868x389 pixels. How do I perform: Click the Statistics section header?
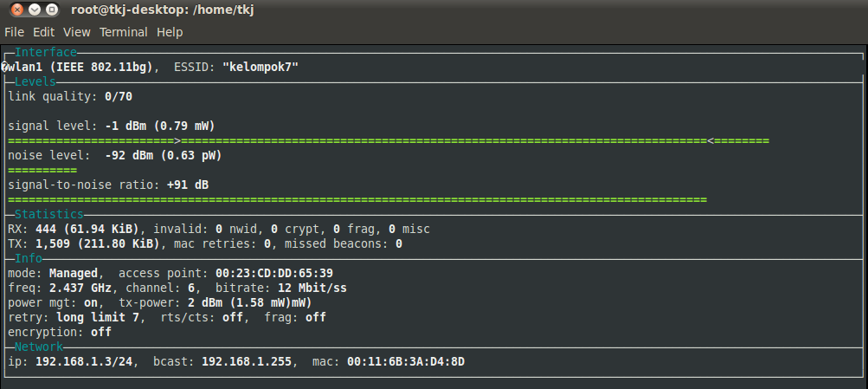(x=49, y=214)
